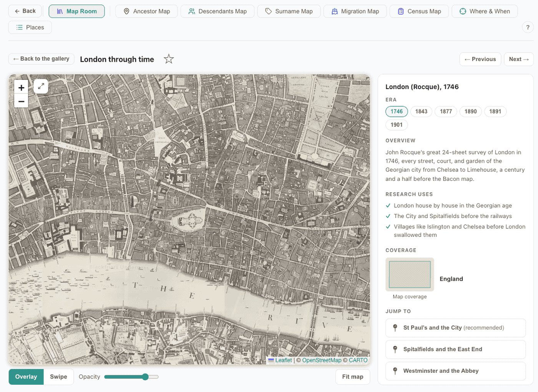The width and height of the screenshot is (538, 392).
Task: Expand the map to fullscreen
Action: [x=41, y=86]
